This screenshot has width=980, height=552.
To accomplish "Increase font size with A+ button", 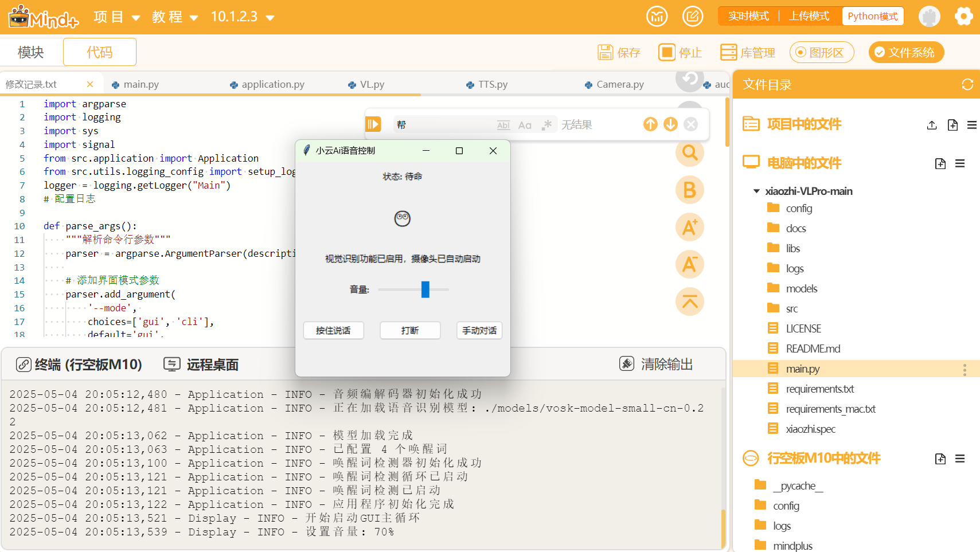I will (690, 227).
